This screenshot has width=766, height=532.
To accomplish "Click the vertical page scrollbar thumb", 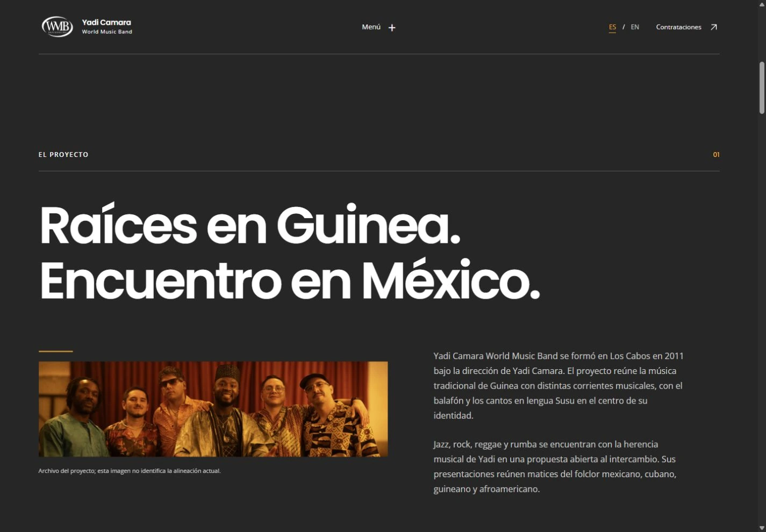I will [762, 88].
